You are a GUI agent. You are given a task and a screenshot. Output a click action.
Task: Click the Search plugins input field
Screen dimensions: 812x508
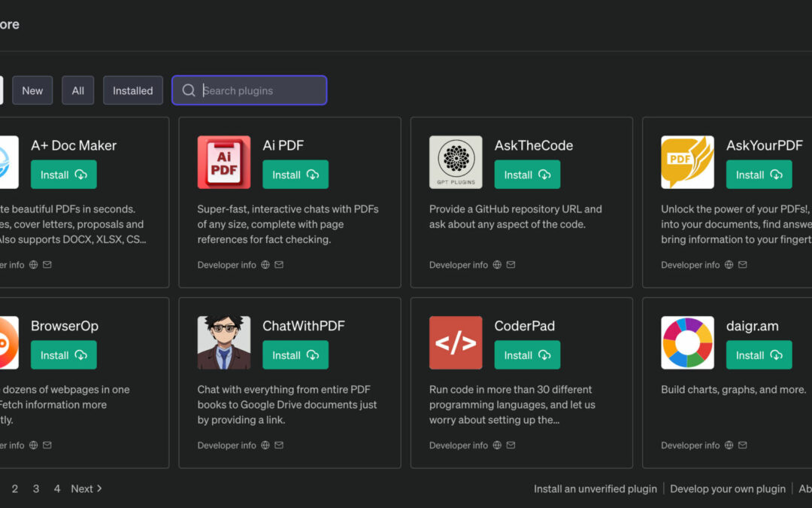pyautogui.click(x=248, y=90)
